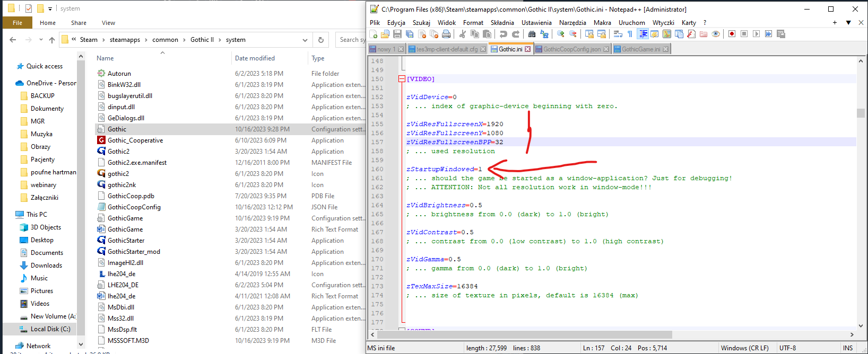868x354 pixels.
Task: Click the monitoring eye icon in toolbar
Action: [716, 34]
